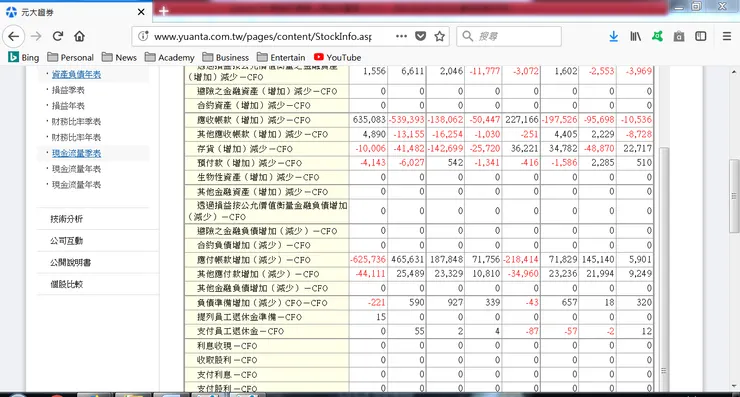Image resolution: width=740 pixels, height=397 pixels.
Task: Click the address bar URL field
Action: 263,36
